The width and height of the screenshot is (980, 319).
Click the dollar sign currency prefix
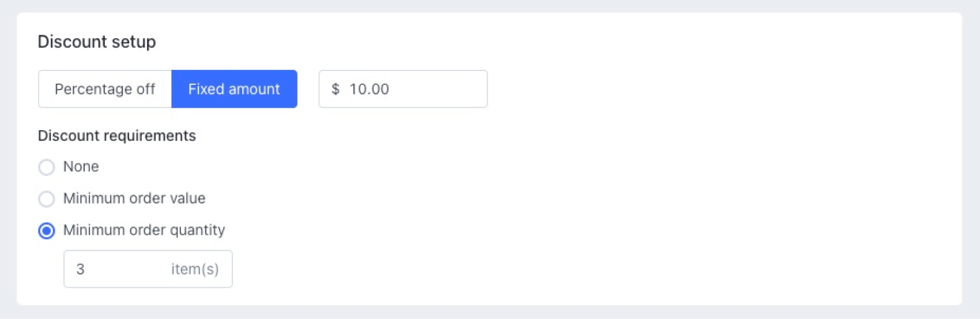tap(336, 89)
